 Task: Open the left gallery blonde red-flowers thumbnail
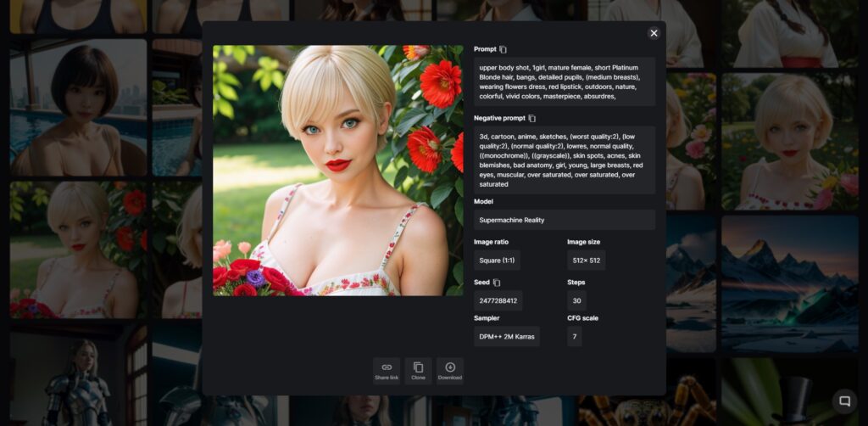tap(78, 249)
